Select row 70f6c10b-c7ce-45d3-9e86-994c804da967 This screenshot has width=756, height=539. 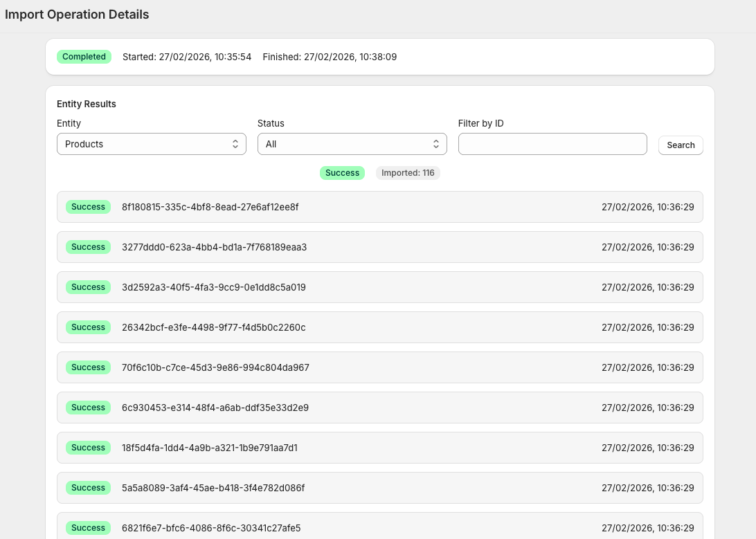point(380,367)
